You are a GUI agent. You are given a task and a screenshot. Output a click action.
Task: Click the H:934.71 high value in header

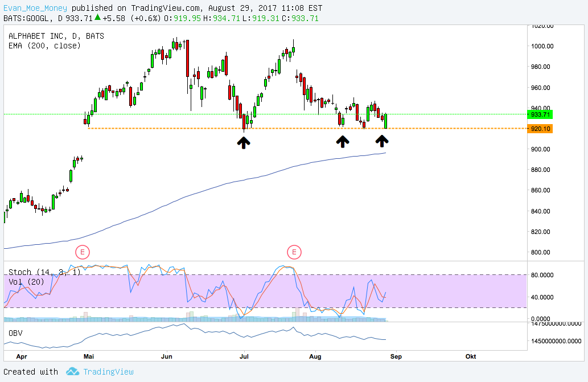point(221,18)
